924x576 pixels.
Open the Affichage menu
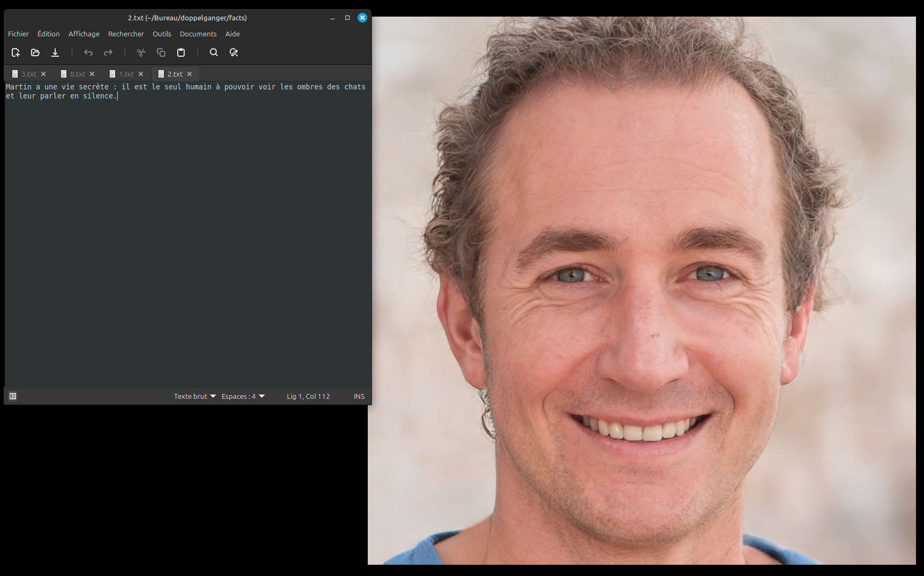[x=84, y=34]
